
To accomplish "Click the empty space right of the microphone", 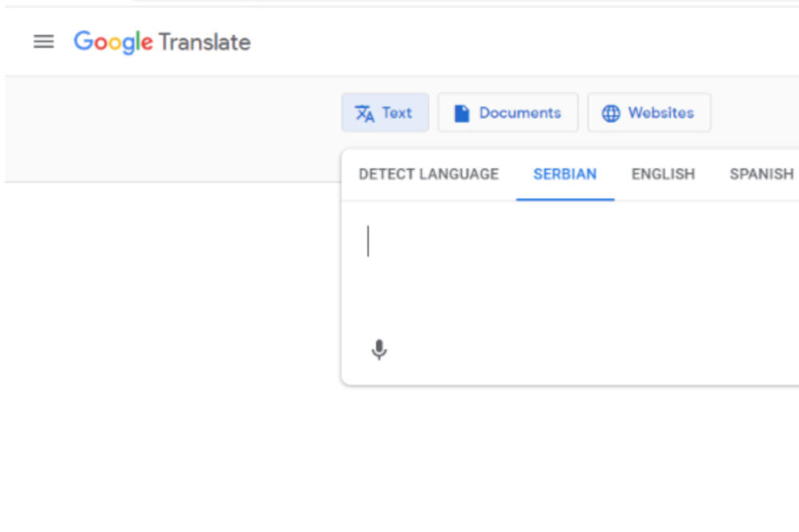I will tap(559, 350).
